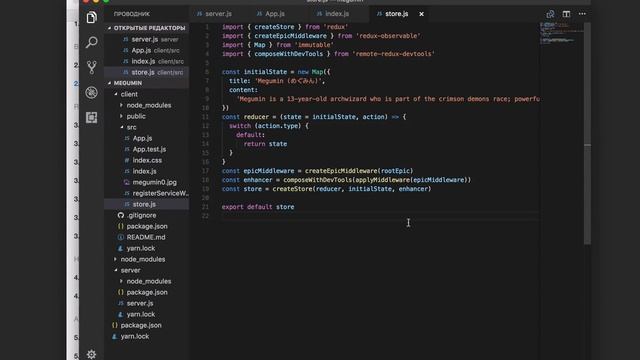Click the 'export default store' code line
640x360 pixels.
[258, 207]
